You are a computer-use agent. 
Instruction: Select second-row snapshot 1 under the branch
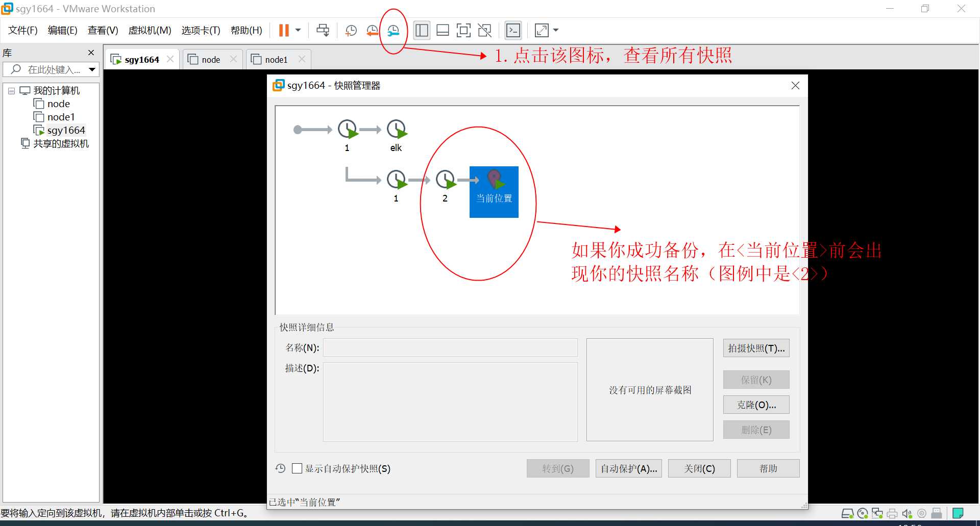pos(397,180)
